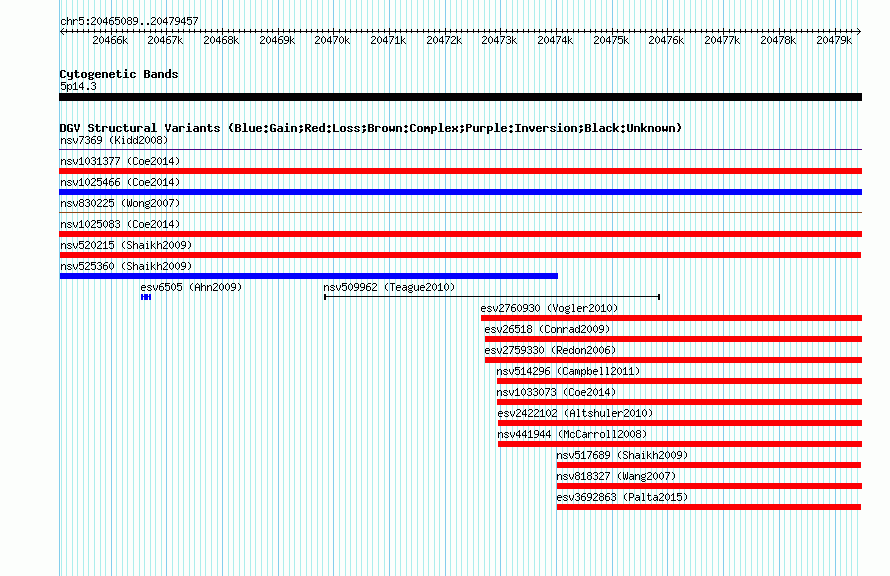Click the 20477k ruler tick label
This screenshot has height=576, width=890.
(723, 40)
